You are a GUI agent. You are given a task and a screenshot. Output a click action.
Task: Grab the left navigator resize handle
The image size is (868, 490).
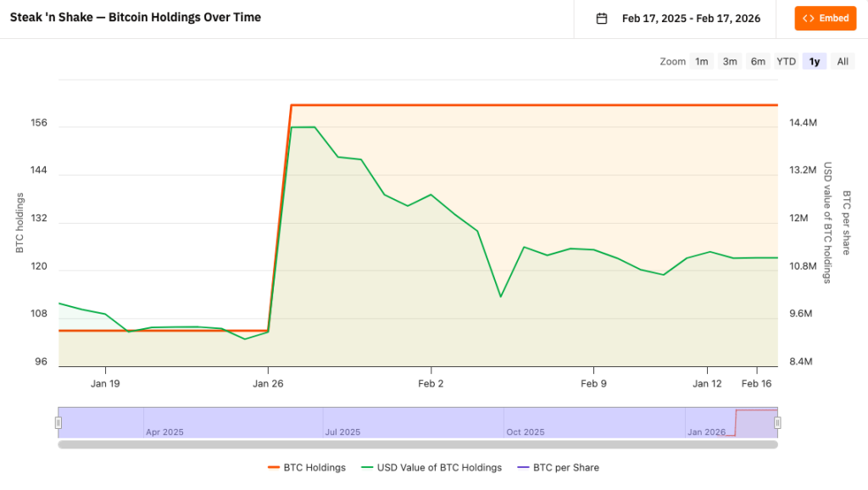tap(58, 421)
